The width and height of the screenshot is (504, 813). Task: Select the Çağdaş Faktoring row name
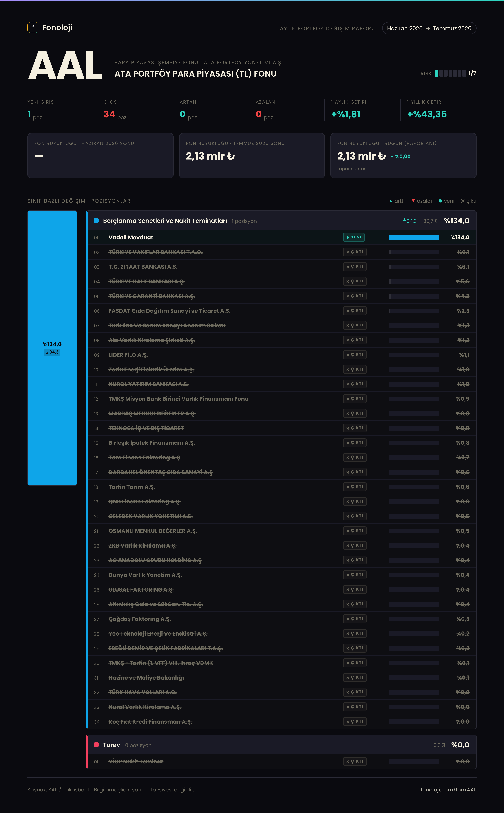[x=140, y=619]
